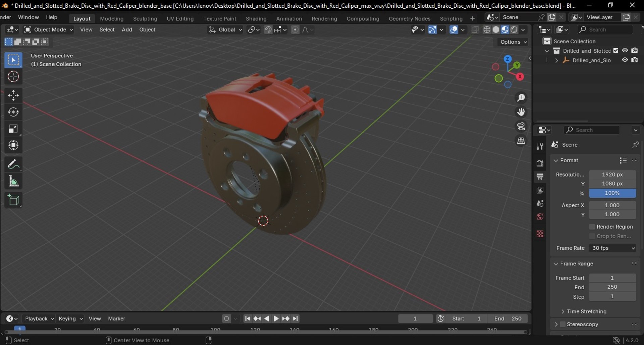
Task: Jump to the timeline end frame
Action: click(x=296, y=318)
